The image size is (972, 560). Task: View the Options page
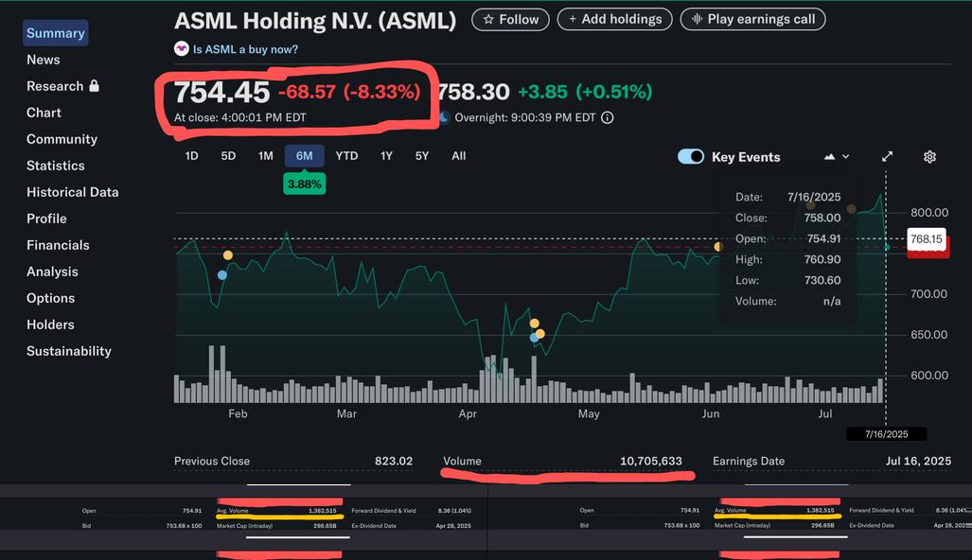pyautogui.click(x=51, y=298)
